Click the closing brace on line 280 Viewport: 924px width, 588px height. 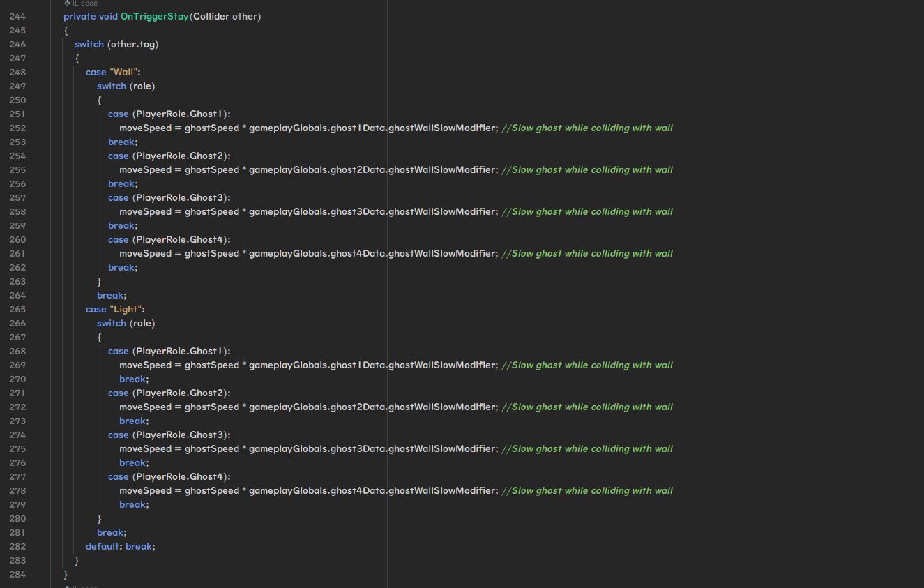(x=99, y=518)
